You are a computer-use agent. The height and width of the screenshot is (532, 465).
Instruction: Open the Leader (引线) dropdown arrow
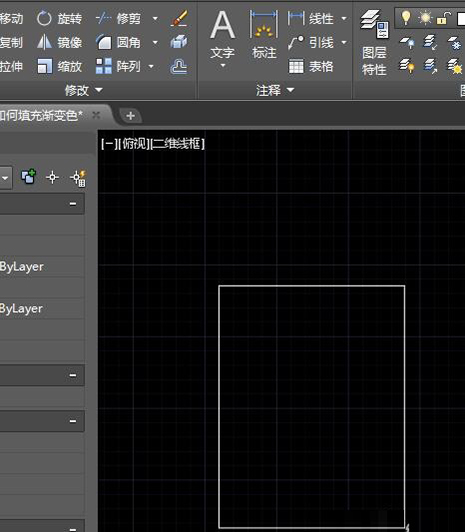(x=344, y=42)
